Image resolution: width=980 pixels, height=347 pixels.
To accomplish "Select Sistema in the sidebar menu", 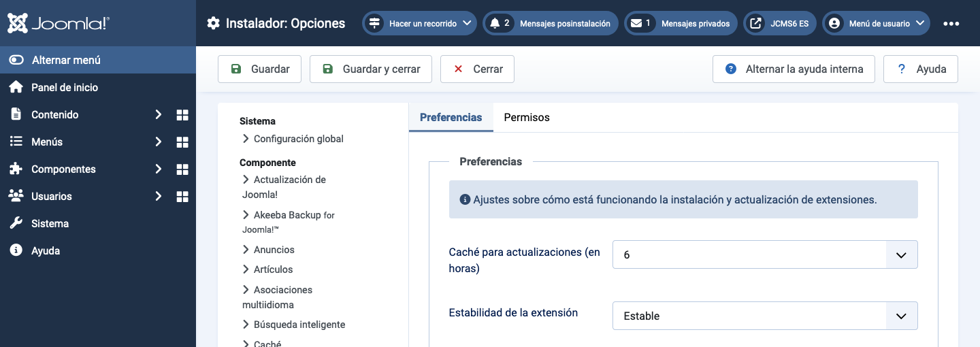I will 98,223.
